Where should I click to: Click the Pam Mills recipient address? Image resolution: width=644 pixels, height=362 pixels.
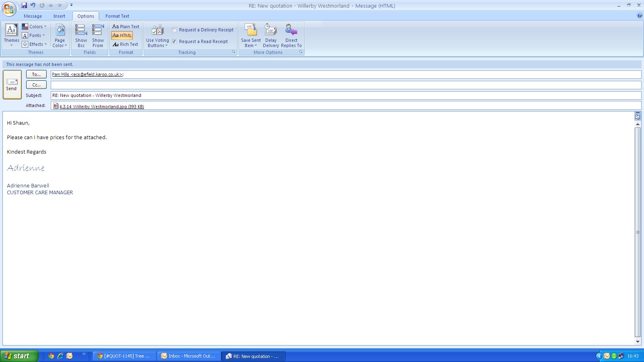(x=88, y=74)
